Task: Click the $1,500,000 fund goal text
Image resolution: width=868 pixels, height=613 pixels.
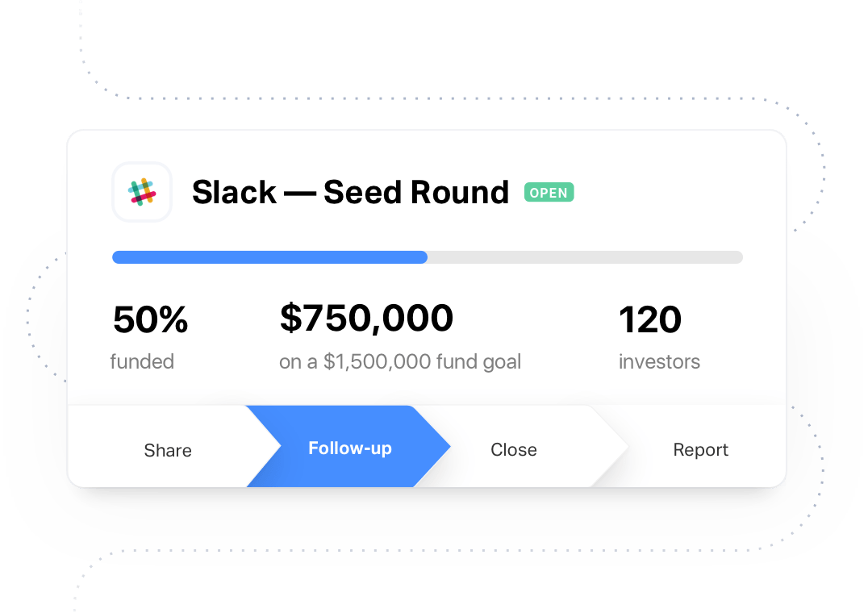Action: (x=400, y=362)
